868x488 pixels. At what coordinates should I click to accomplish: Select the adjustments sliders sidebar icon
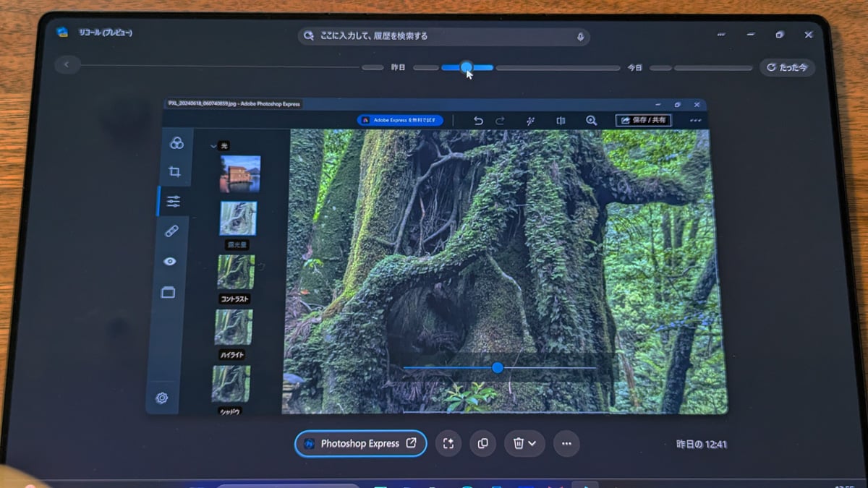click(173, 202)
